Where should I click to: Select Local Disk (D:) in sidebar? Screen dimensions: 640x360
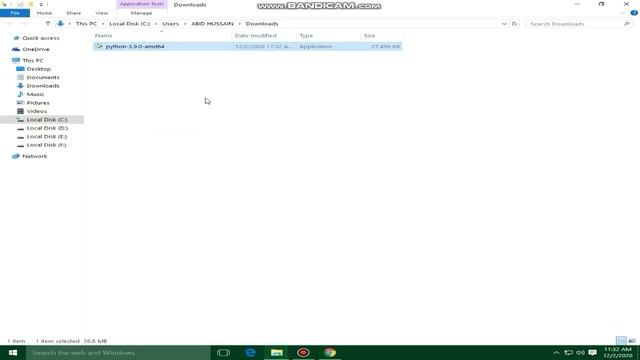click(x=47, y=128)
